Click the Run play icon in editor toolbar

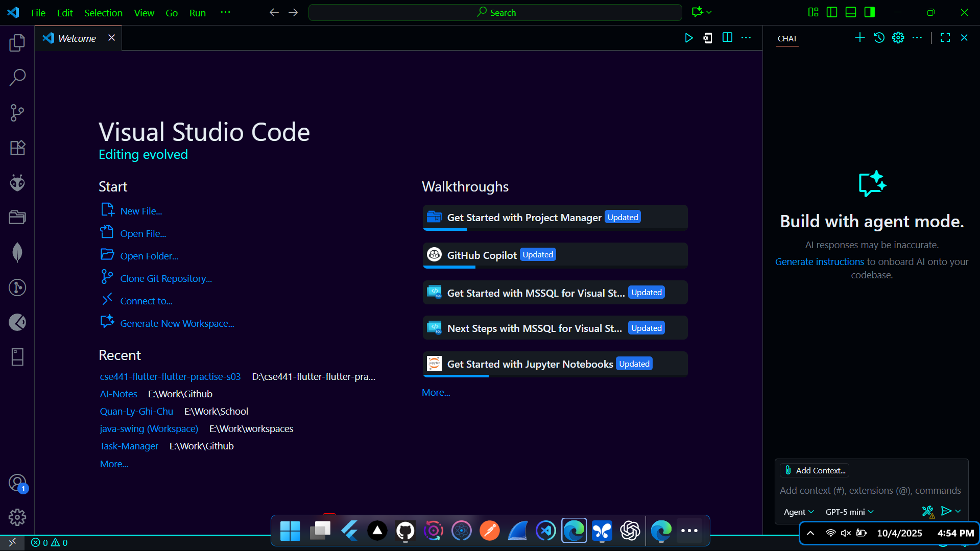click(688, 38)
